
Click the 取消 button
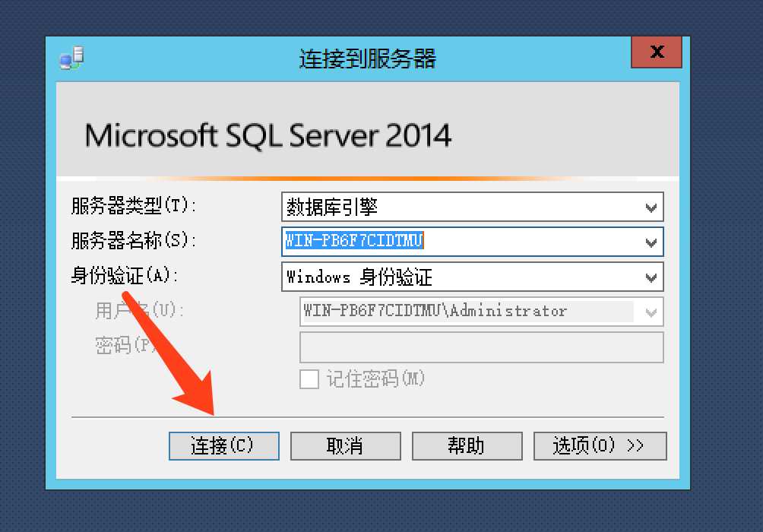[x=346, y=446]
